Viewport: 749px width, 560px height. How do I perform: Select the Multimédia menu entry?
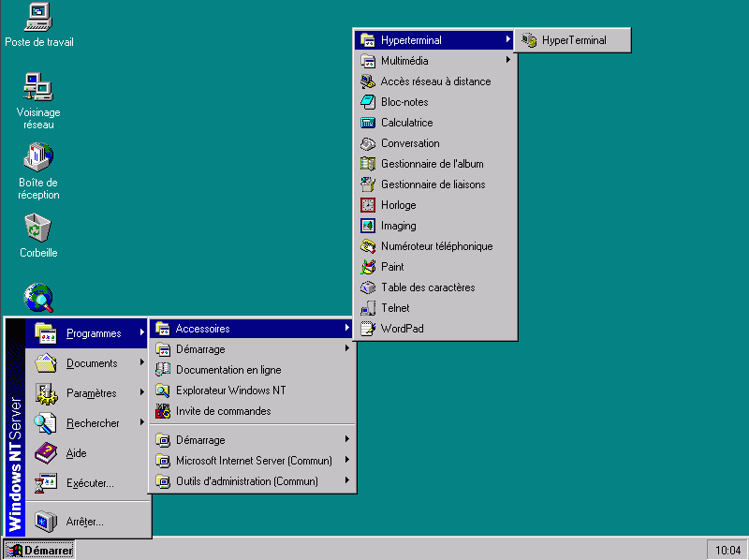click(434, 61)
